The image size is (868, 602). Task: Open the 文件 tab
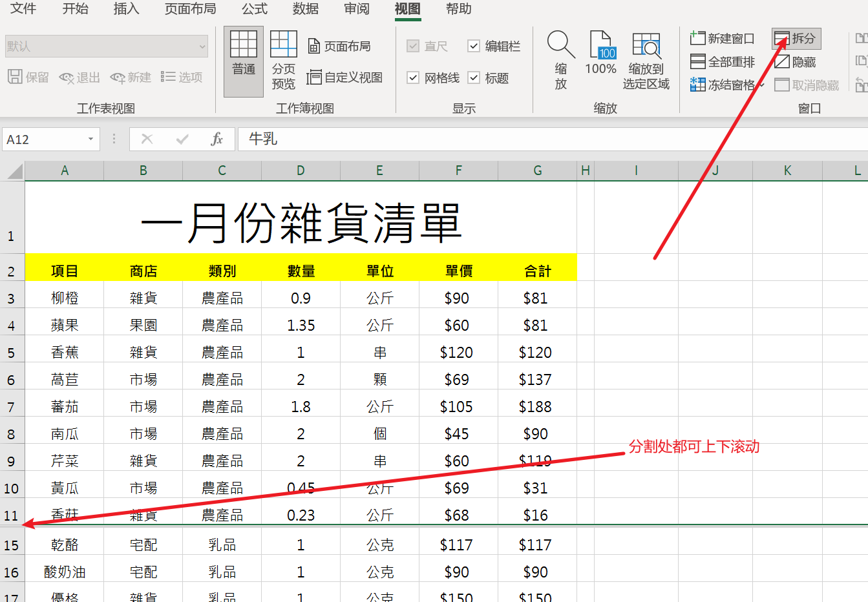23,8
